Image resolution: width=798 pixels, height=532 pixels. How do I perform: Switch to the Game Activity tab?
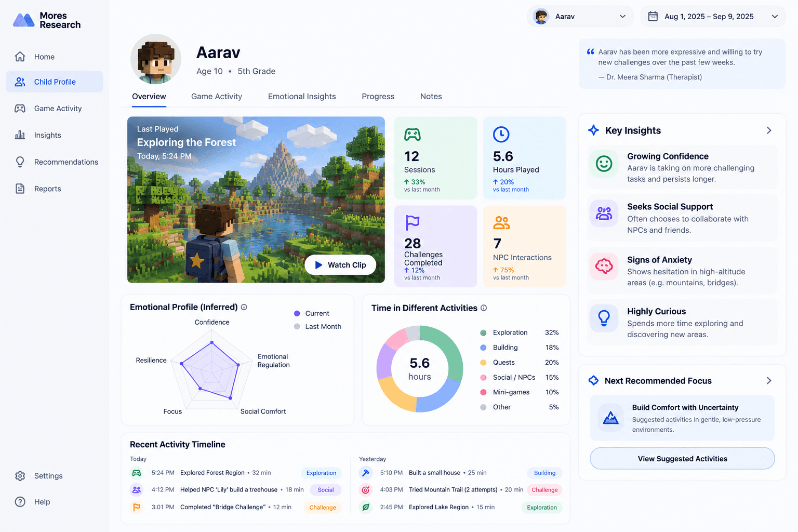tap(217, 97)
